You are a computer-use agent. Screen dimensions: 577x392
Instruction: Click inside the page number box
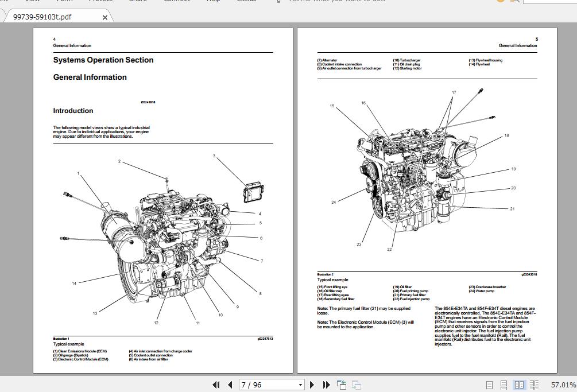264,385
